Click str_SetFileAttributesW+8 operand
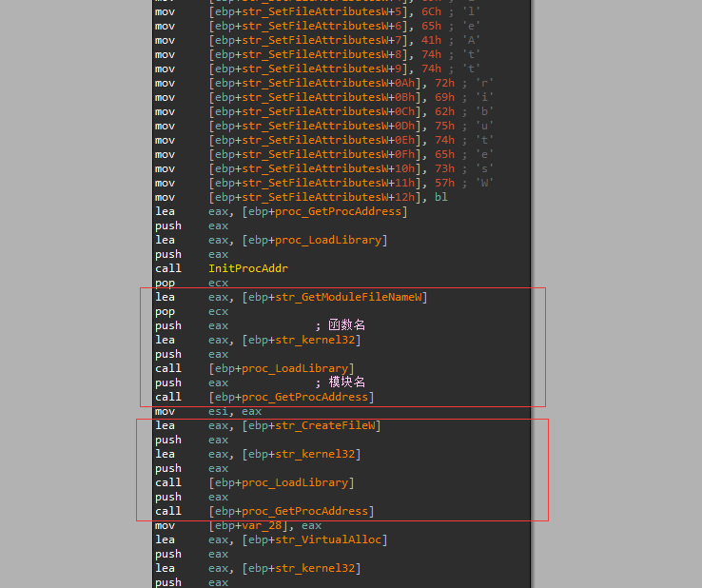 pyautogui.click(x=322, y=54)
